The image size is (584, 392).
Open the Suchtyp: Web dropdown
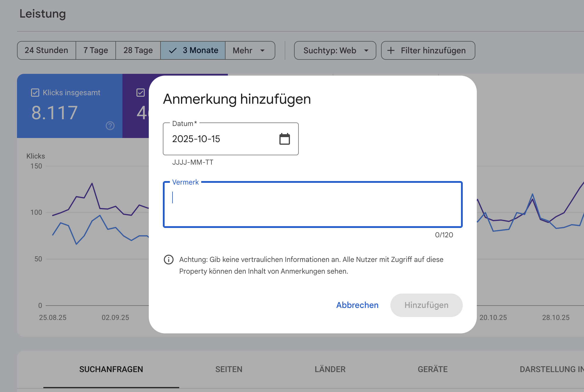pyautogui.click(x=335, y=50)
